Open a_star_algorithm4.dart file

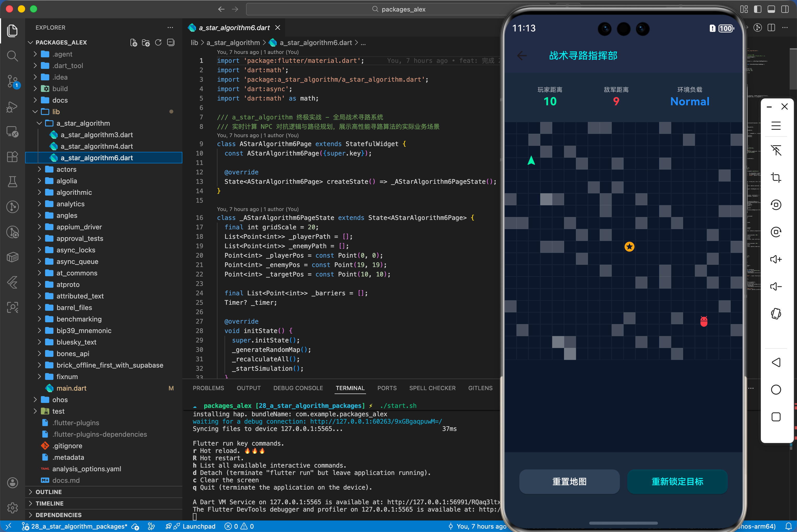96,146
